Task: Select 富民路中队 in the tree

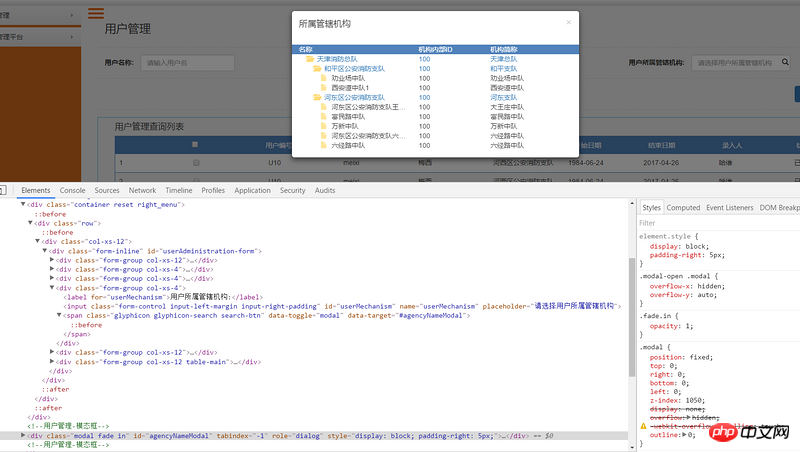Action: click(348, 116)
